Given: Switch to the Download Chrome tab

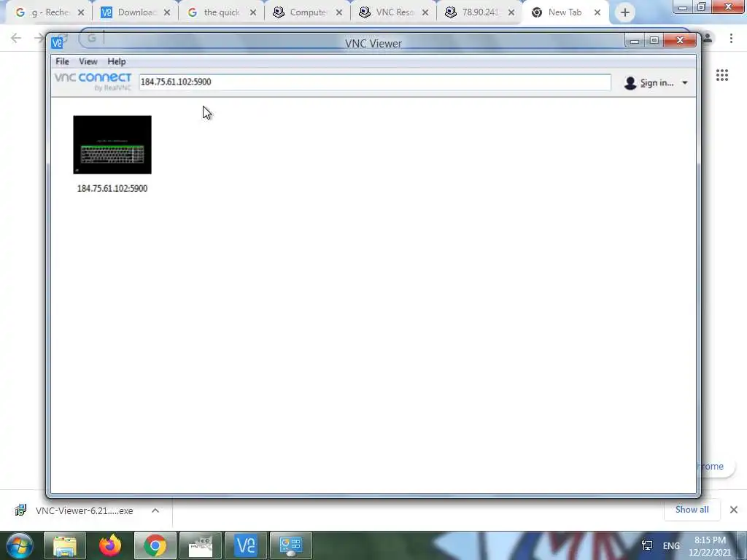Looking at the screenshot, I should pos(135,12).
